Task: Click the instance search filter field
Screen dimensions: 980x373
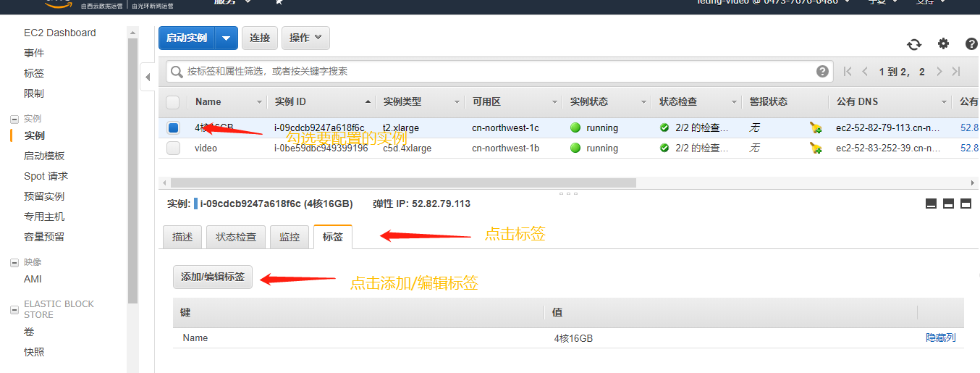Action: click(492, 71)
